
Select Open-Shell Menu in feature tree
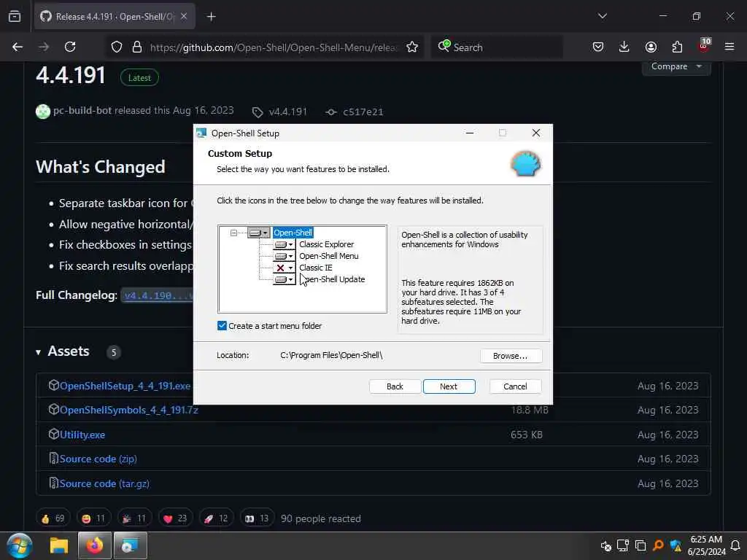tap(329, 256)
